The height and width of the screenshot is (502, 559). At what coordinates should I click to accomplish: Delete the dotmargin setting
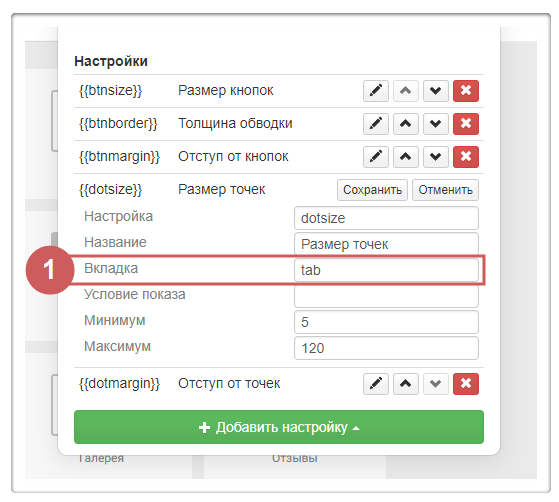[x=466, y=384]
